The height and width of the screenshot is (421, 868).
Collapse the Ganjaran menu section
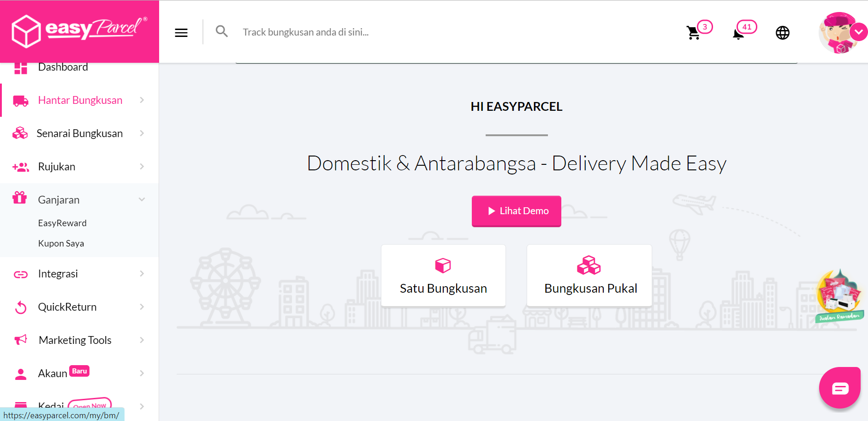(142, 199)
